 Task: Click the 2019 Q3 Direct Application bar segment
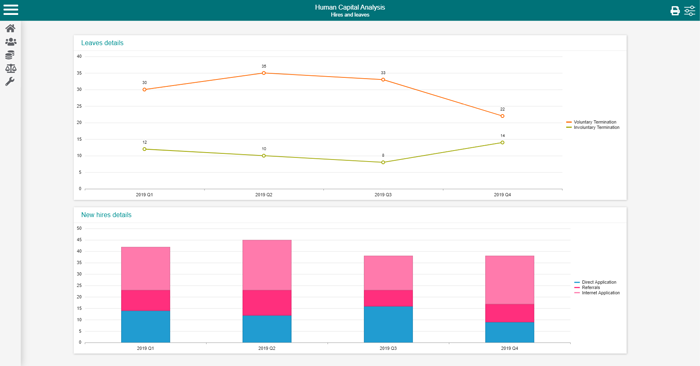[388, 324]
